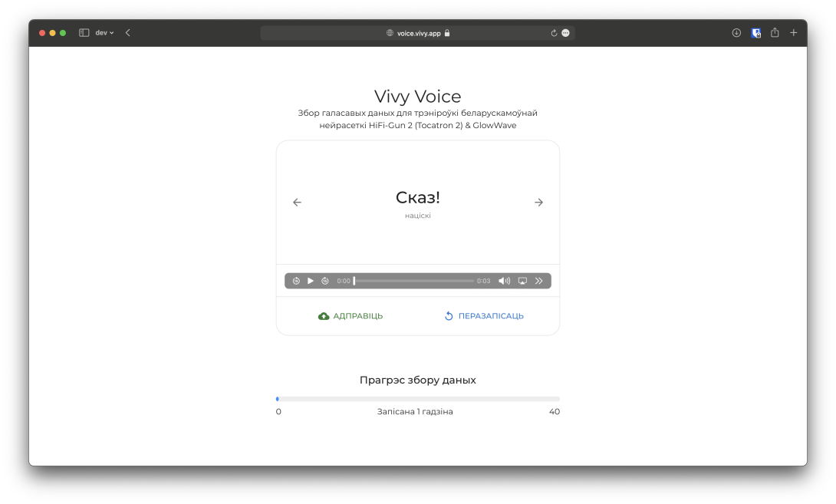Play the recorded audio
The width and height of the screenshot is (836, 504).
(311, 281)
